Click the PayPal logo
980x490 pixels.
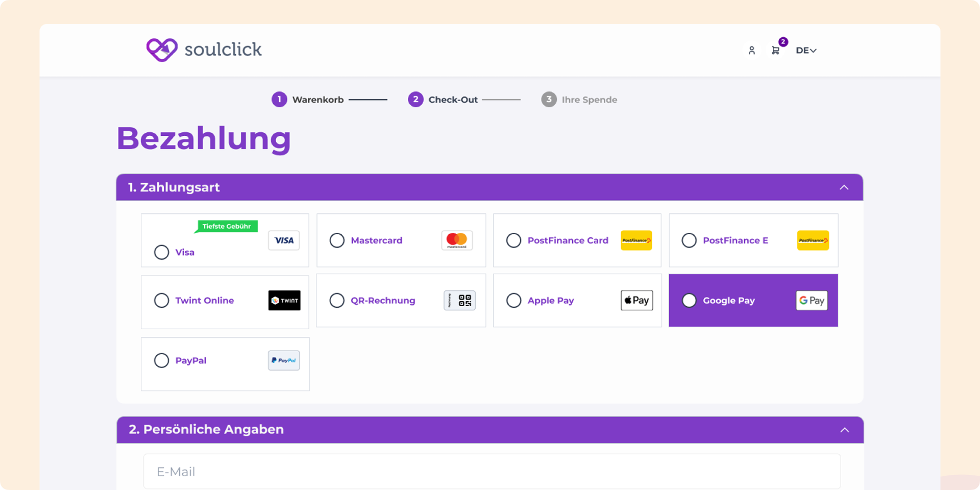(x=284, y=360)
